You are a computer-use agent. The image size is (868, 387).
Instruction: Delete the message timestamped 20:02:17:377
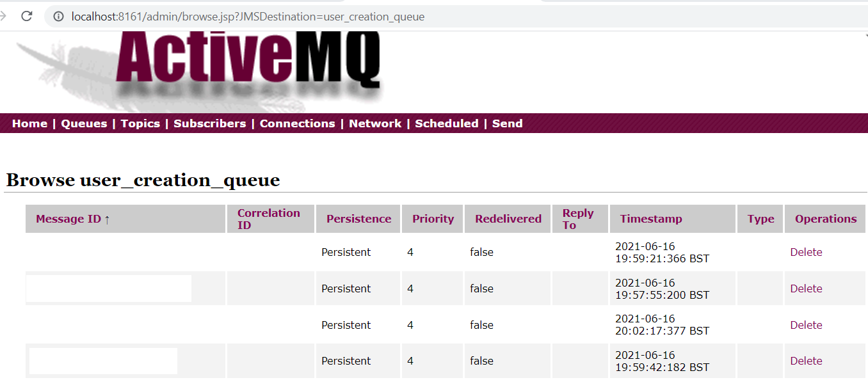805,324
